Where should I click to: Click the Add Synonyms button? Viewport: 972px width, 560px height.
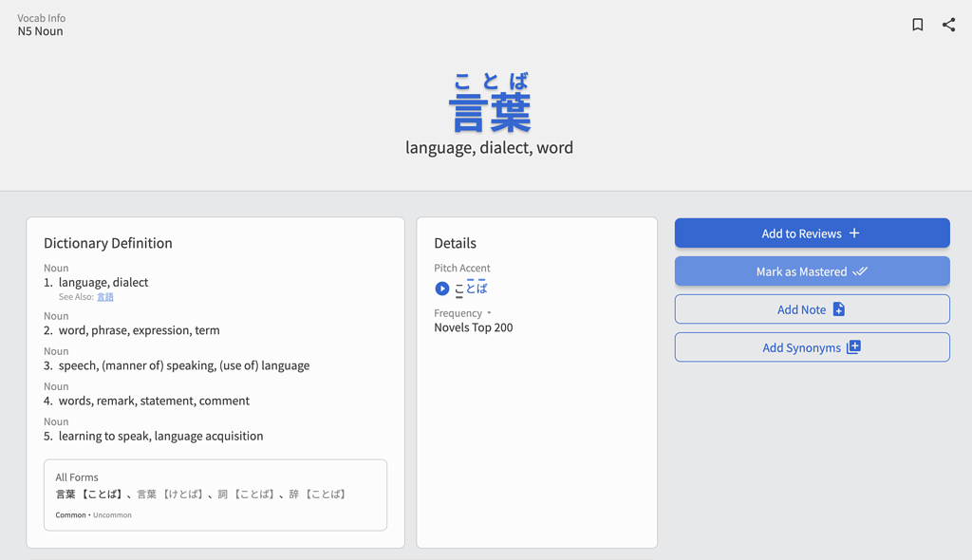click(x=813, y=347)
